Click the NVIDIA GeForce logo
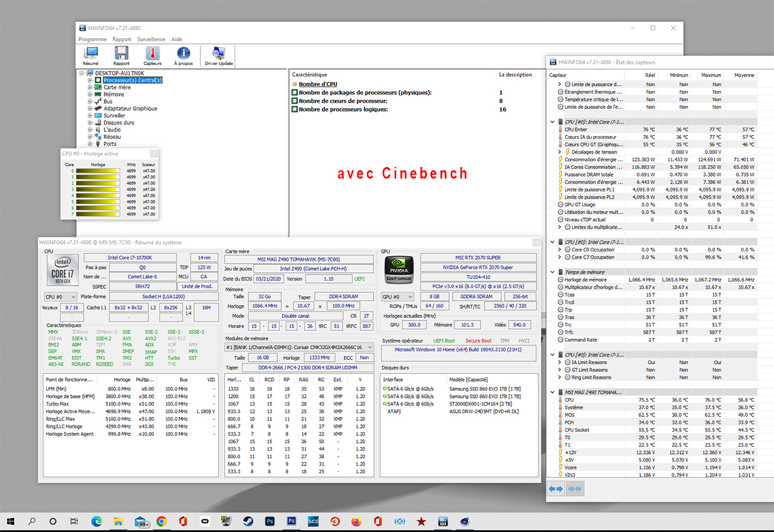Viewport: 774px width, 532px height. pyautogui.click(x=399, y=271)
